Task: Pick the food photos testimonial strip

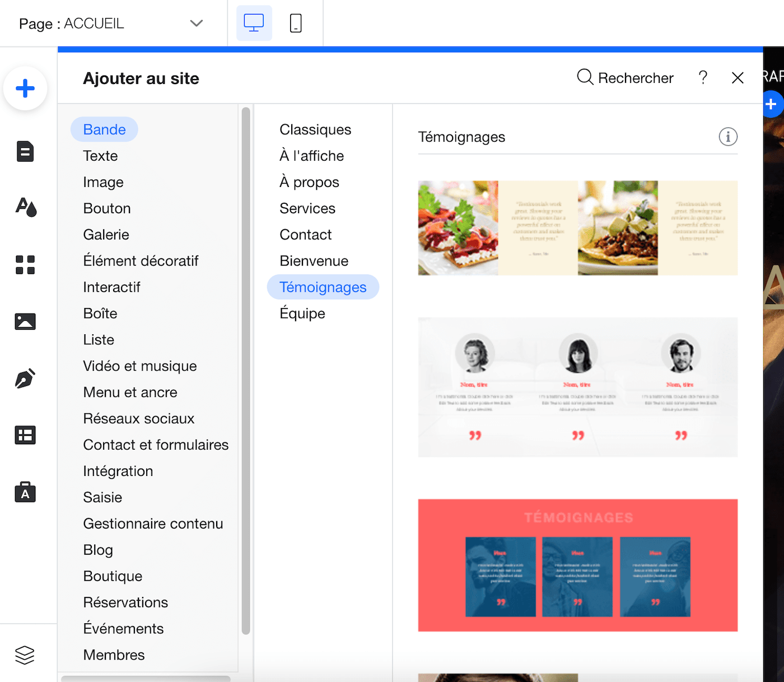Action: click(x=578, y=228)
